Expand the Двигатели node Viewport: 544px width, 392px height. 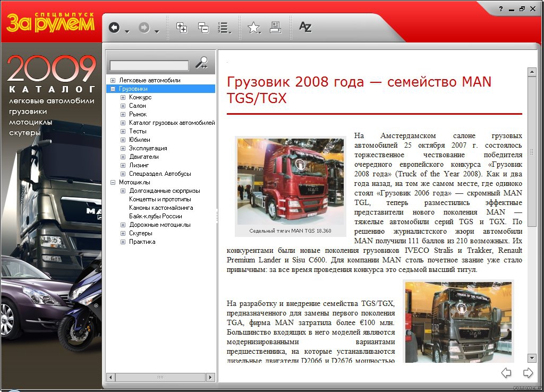(x=123, y=157)
